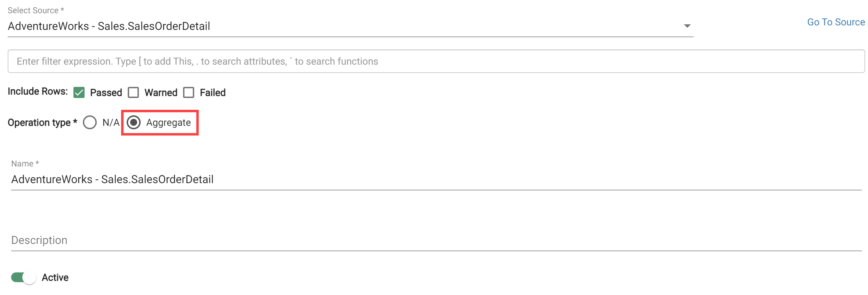This screenshot has width=868, height=295.
Task: Check the Failed rows option
Action: pos(188,92)
